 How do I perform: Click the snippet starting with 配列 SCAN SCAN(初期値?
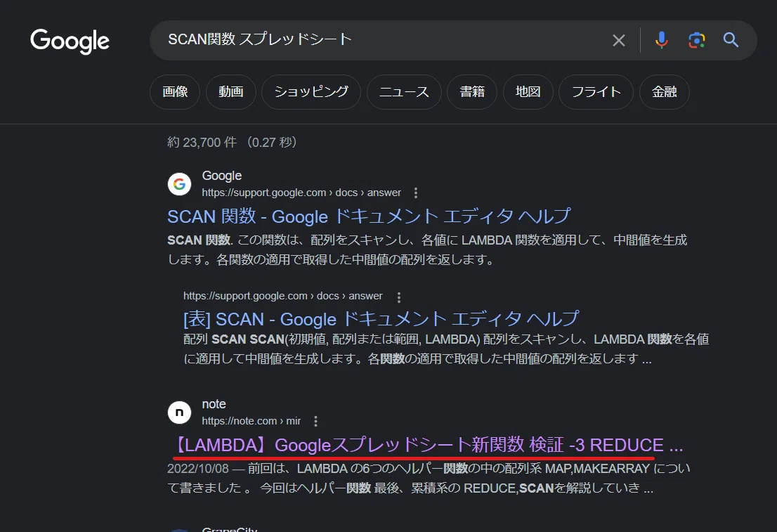point(446,349)
